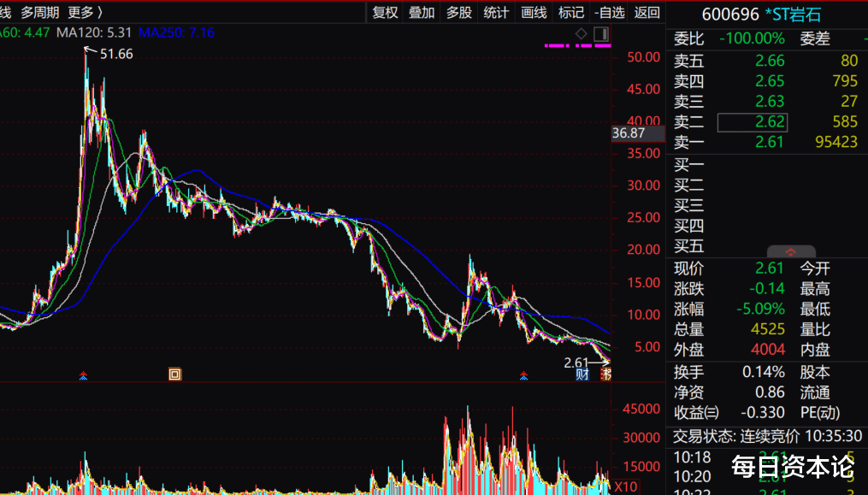The image size is (868, 495).
Task: Click the 总量 value 4525
Action: tap(768, 329)
